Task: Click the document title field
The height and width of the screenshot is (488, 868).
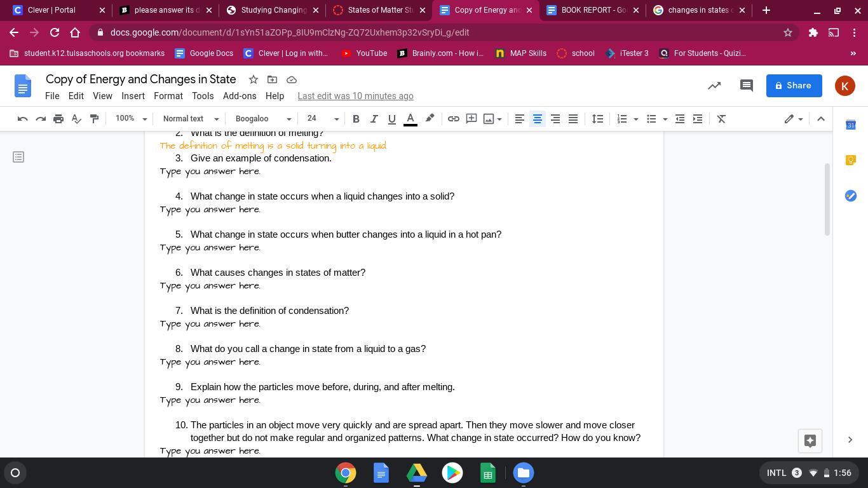Action: [x=141, y=79]
